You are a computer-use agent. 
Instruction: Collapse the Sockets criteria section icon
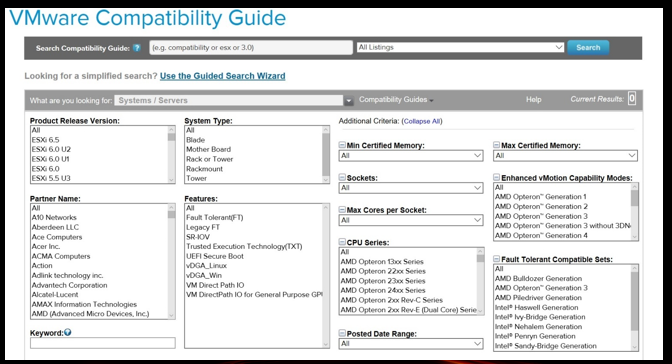(342, 177)
